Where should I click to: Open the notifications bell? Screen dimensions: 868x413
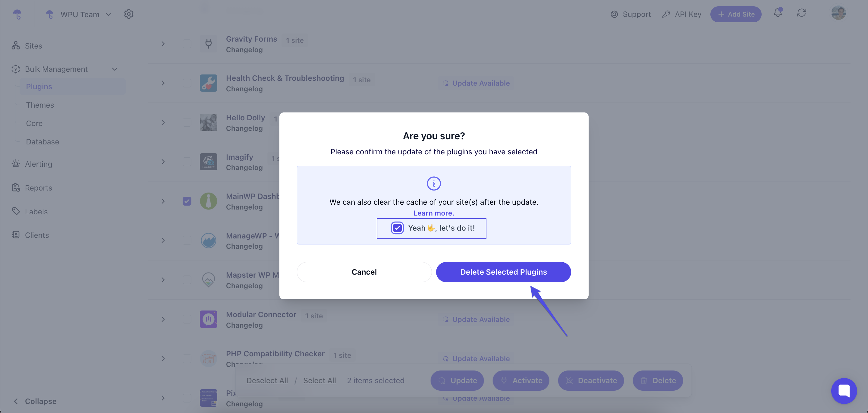777,13
